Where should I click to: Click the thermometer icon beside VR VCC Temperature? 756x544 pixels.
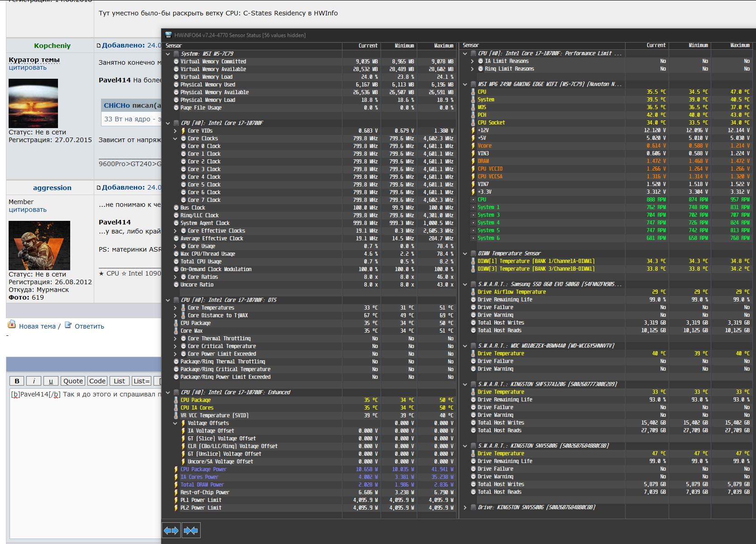pos(176,415)
